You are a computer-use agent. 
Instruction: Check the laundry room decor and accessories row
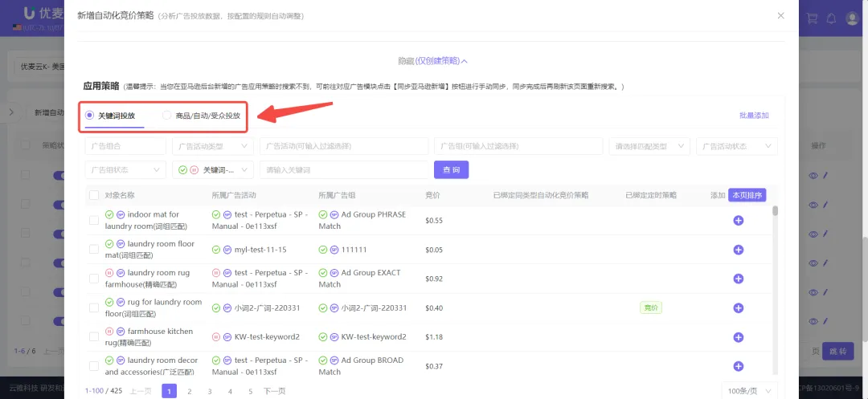tap(94, 366)
